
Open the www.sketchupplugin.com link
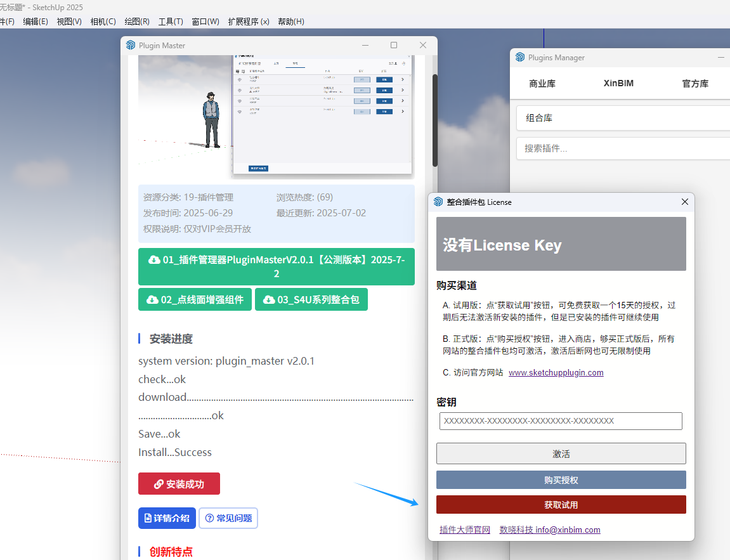[556, 373]
